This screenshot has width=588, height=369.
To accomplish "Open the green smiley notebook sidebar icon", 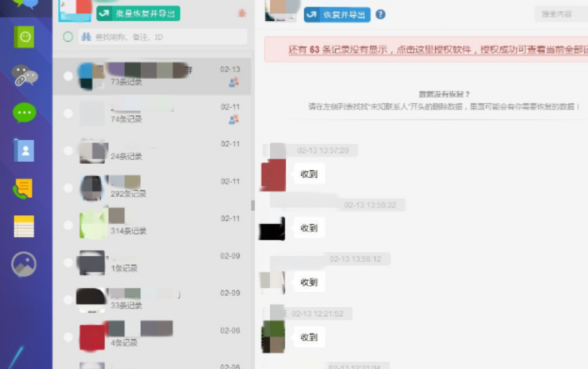I will 25,37.
